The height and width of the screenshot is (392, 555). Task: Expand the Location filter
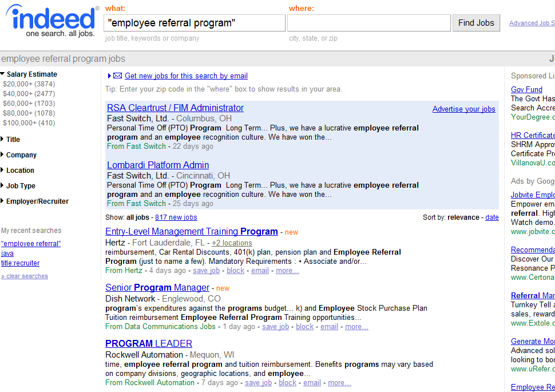pyautogui.click(x=17, y=171)
